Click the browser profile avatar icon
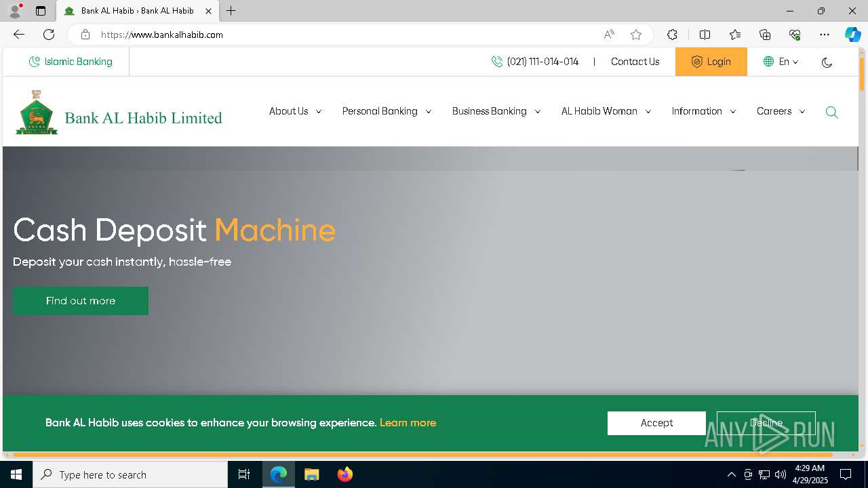Viewport: 868px width, 488px height. (15, 11)
